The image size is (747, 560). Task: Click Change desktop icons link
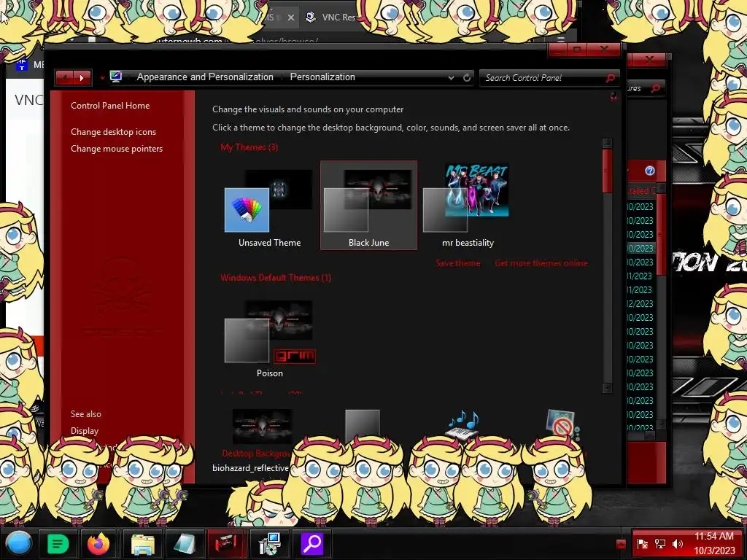[x=113, y=132]
